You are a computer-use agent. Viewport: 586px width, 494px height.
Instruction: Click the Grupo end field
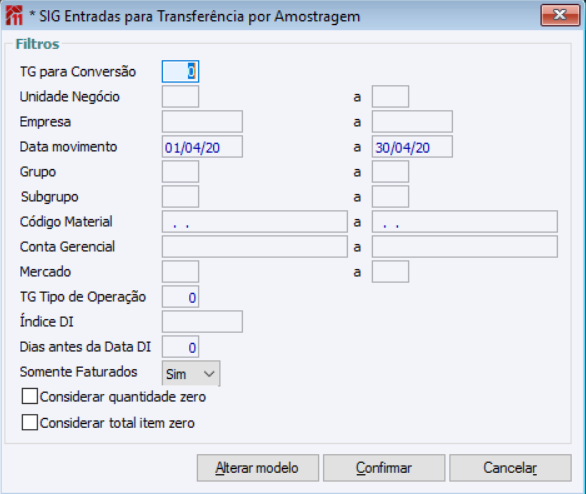(x=390, y=172)
